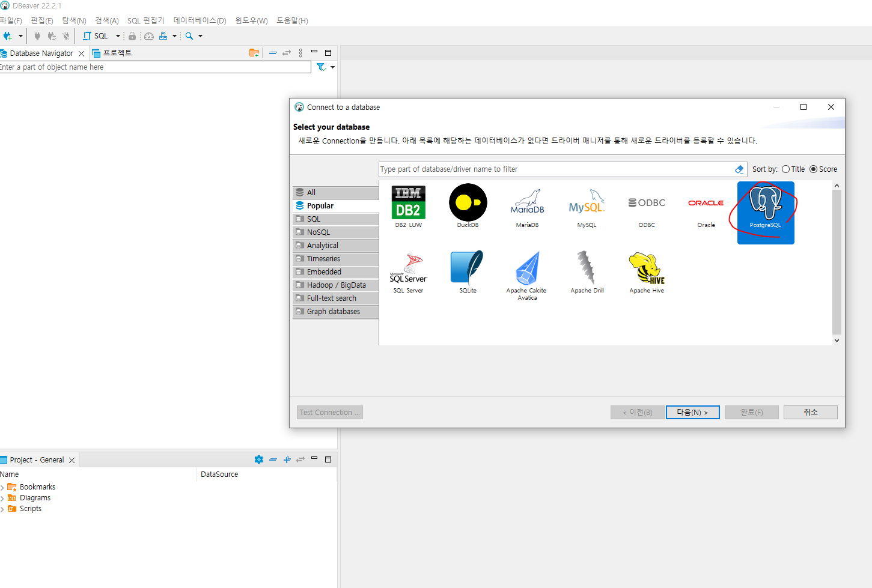Click the Connect plug toolbar icon
This screenshot has height=588, width=872.
[x=37, y=36]
